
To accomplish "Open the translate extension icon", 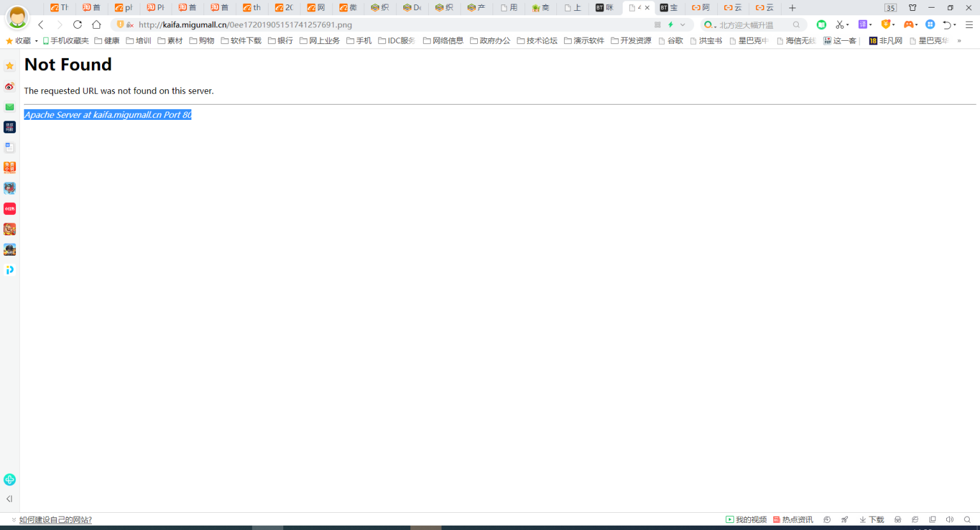I will point(863,25).
